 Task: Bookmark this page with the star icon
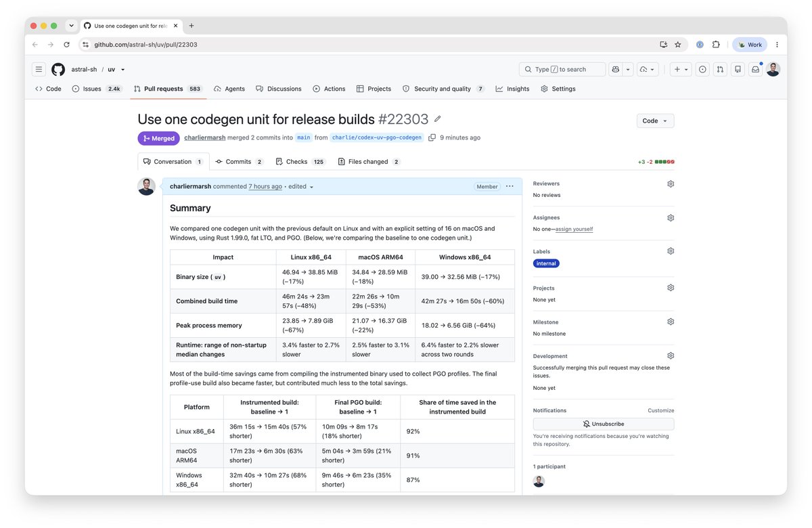(677, 45)
